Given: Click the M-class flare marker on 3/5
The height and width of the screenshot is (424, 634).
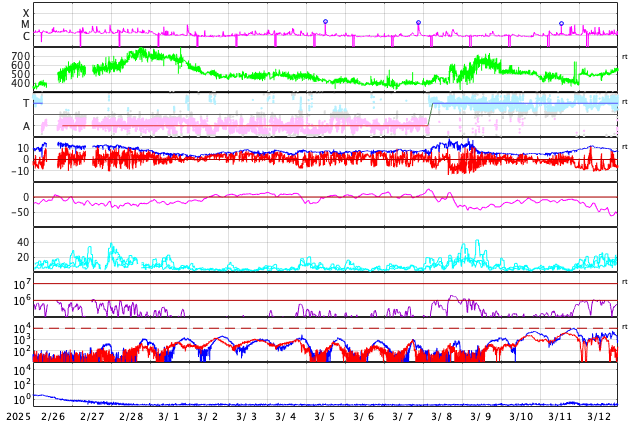Looking at the screenshot, I should 325,21.
